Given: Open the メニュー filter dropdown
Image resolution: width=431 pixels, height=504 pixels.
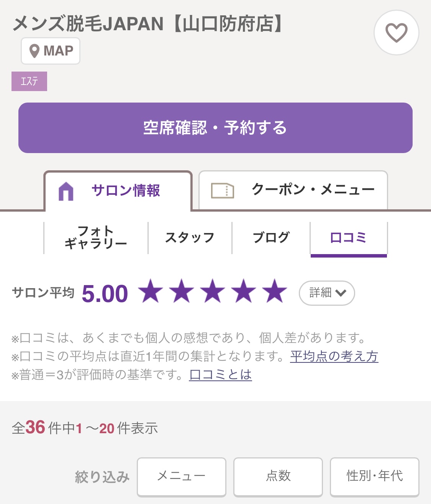Looking at the screenshot, I should point(182,476).
